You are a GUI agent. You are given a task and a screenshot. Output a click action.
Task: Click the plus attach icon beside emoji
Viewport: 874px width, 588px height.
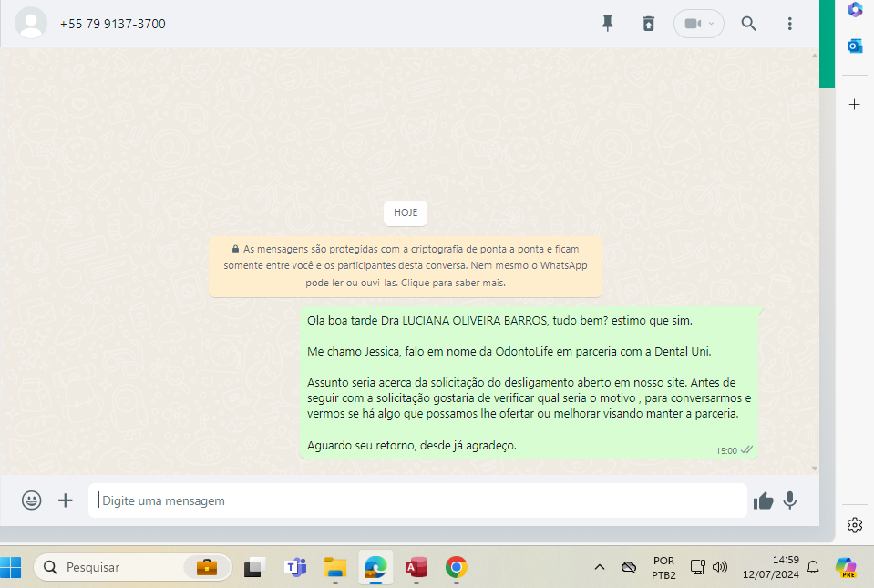pos(66,500)
